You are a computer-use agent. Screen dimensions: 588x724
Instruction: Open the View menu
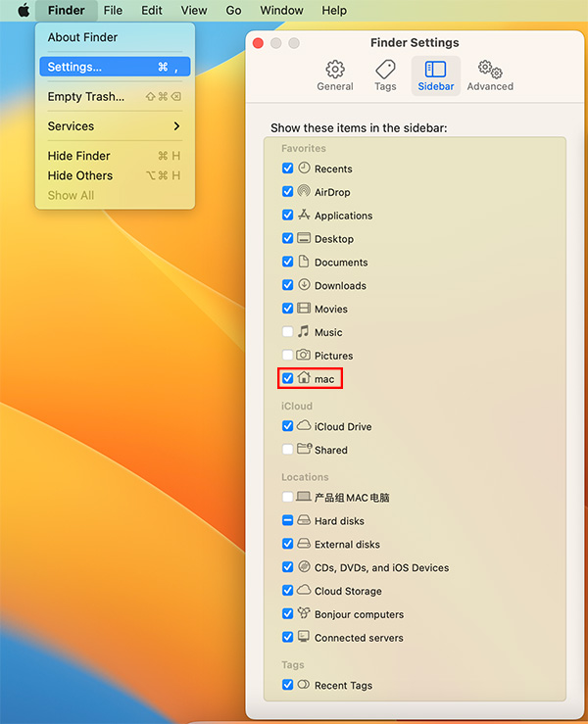click(193, 10)
